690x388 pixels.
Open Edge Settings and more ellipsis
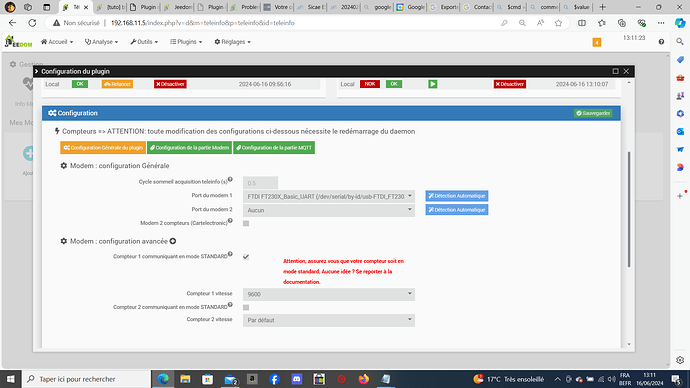661,23
